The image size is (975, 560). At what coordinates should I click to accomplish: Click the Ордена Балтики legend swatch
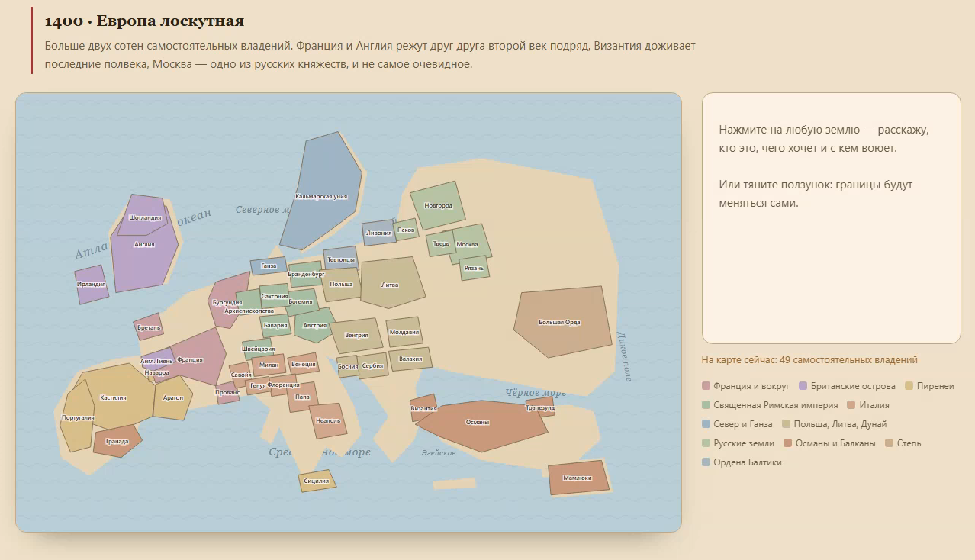tap(706, 462)
